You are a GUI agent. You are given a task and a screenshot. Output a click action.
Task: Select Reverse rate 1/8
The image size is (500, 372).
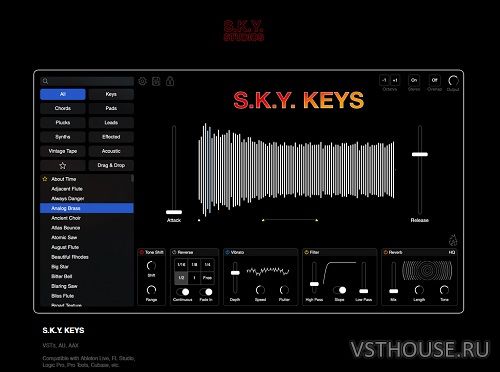click(x=194, y=265)
